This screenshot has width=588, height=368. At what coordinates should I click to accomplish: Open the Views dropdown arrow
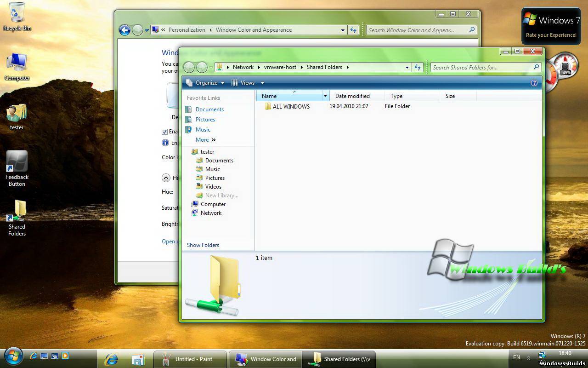[x=262, y=83]
